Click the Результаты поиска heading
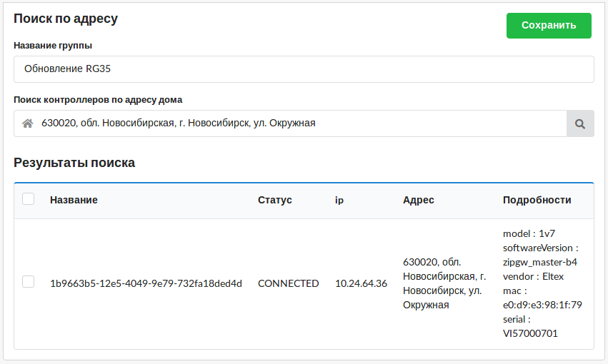The width and height of the screenshot is (608, 364). [74, 163]
